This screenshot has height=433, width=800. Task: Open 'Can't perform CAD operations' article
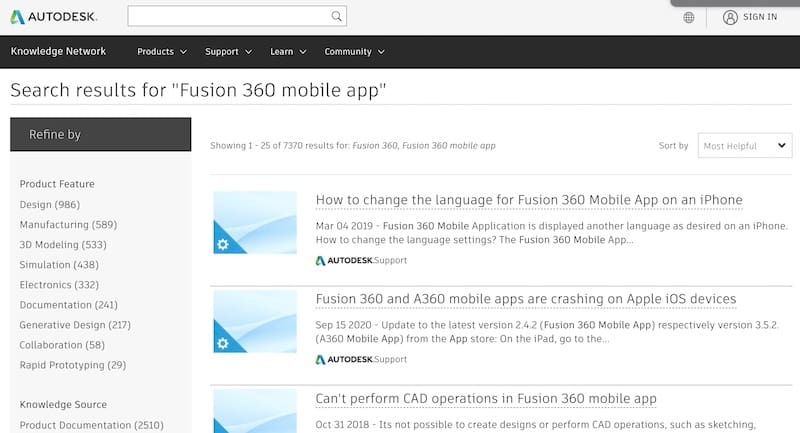coord(486,399)
